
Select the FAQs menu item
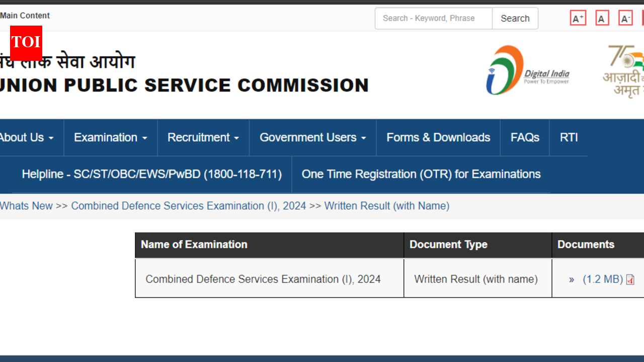tap(524, 137)
